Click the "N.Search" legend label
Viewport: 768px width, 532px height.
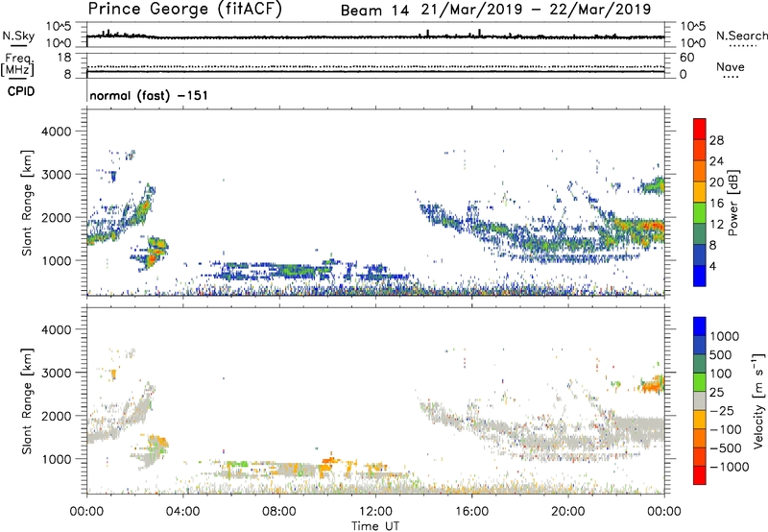(741, 36)
